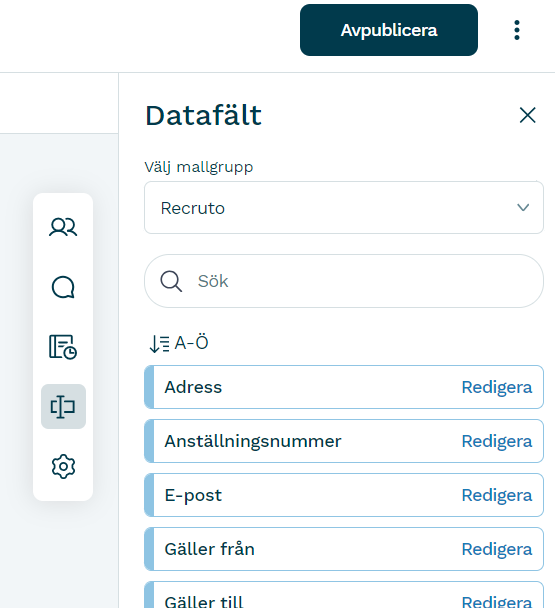
Task: Toggle the A-Ö sort order
Action: point(179,343)
